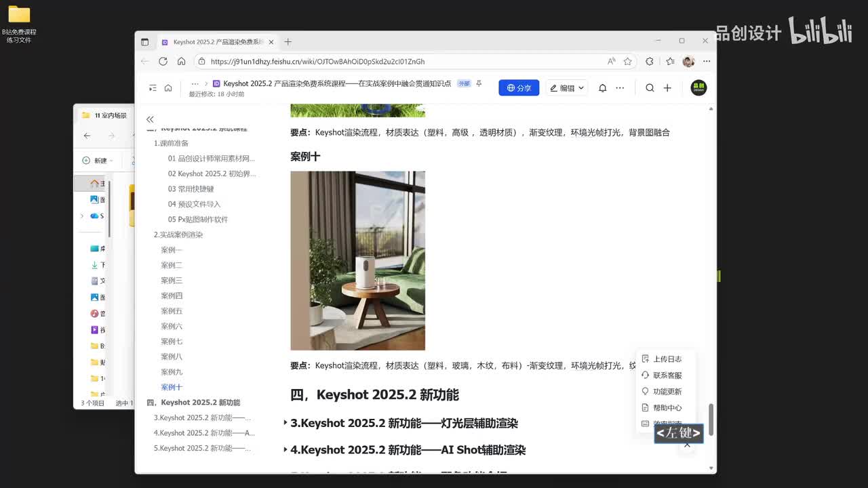Turn on the read aloud icon
Image resolution: width=868 pixels, height=488 pixels.
point(611,61)
